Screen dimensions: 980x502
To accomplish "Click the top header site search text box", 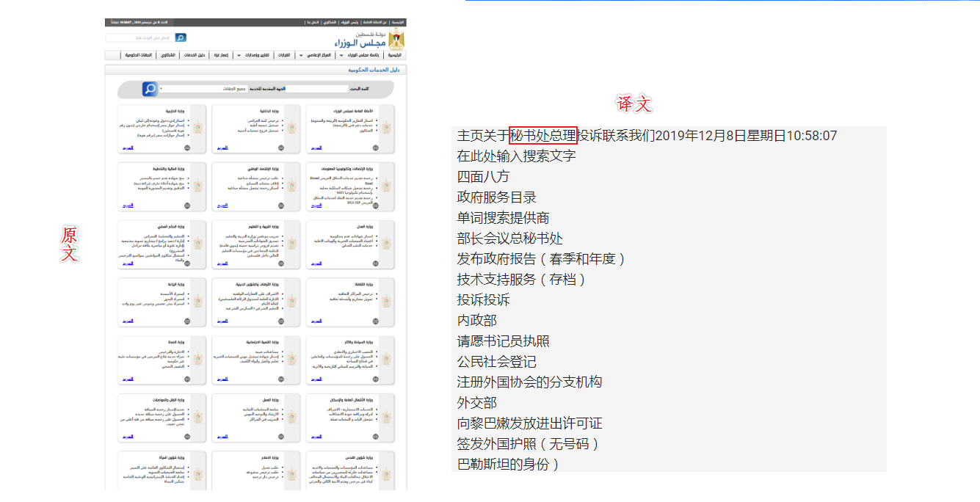I will tap(139, 37).
